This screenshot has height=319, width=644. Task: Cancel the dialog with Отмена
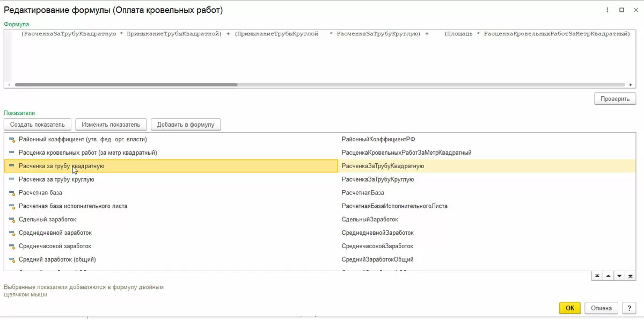(x=601, y=308)
